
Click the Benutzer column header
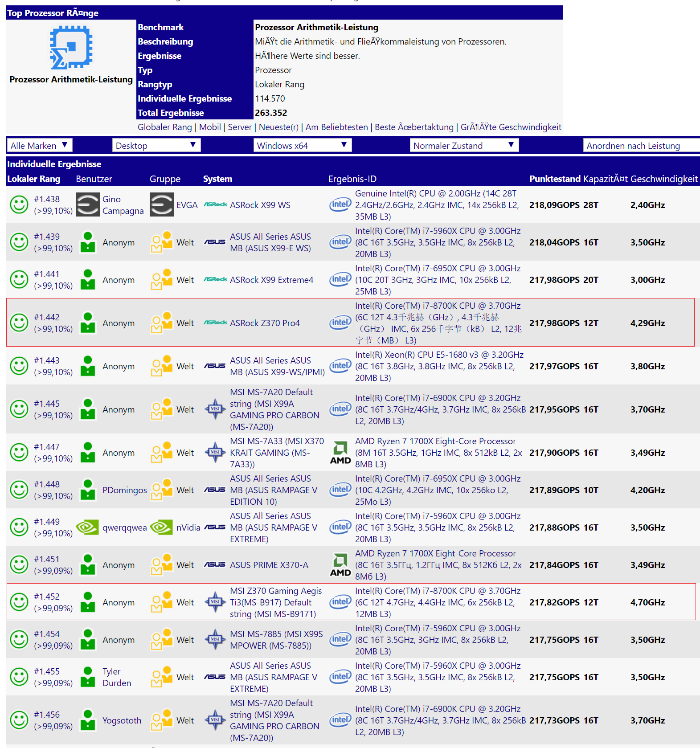click(94, 179)
